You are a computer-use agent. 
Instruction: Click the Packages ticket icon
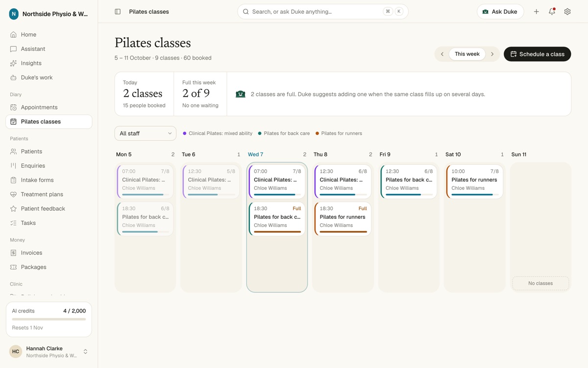click(13, 267)
